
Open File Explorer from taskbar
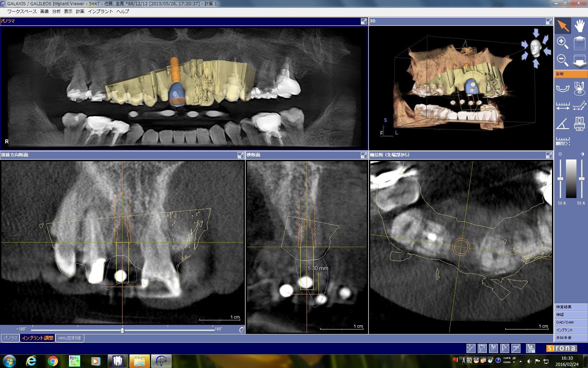(x=140, y=361)
